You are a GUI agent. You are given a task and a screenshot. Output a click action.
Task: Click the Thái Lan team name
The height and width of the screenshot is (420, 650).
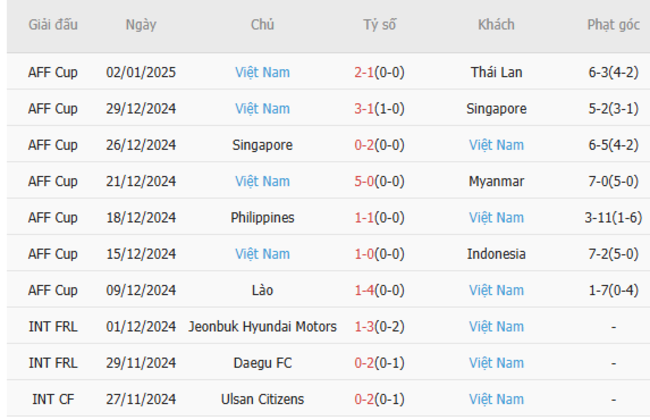pos(496,72)
